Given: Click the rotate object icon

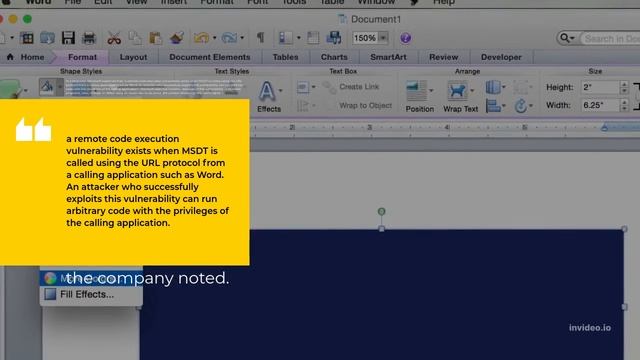Looking at the screenshot, I should (520, 106).
